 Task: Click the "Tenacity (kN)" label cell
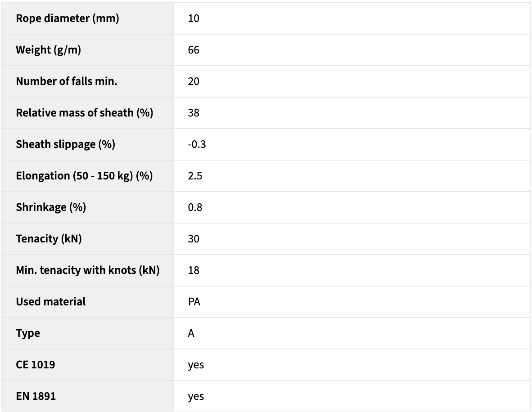tap(49, 239)
